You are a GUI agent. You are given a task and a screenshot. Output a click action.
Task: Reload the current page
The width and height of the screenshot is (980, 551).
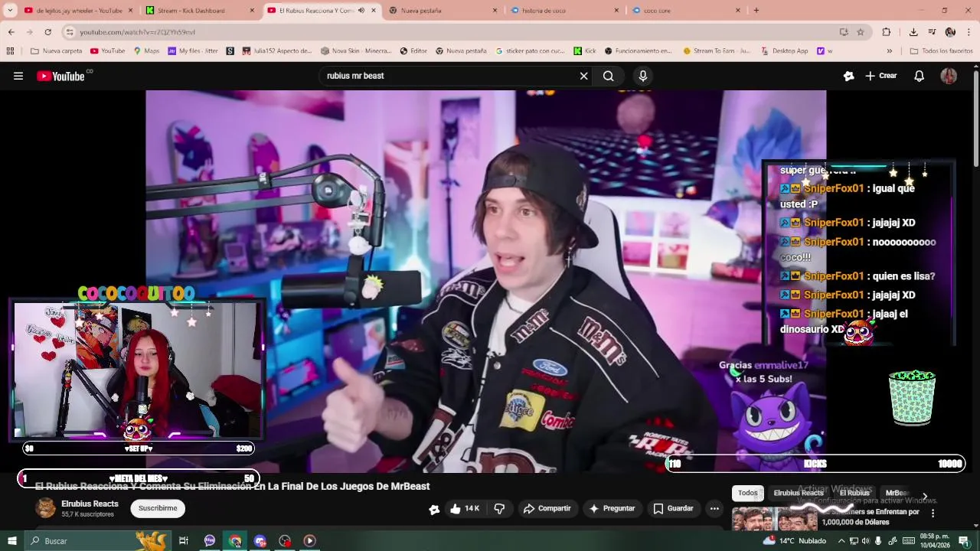coord(47,32)
